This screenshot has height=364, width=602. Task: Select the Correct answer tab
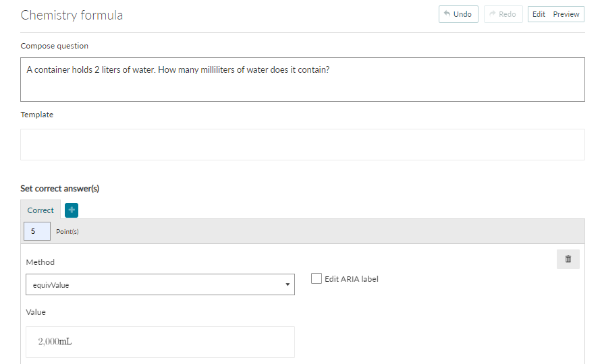[40, 210]
